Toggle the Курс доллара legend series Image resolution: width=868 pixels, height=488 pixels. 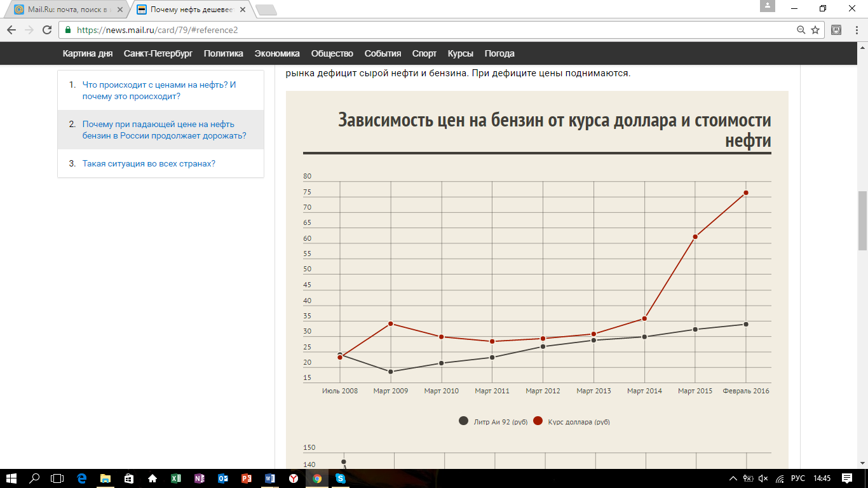pyautogui.click(x=571, y=421)
